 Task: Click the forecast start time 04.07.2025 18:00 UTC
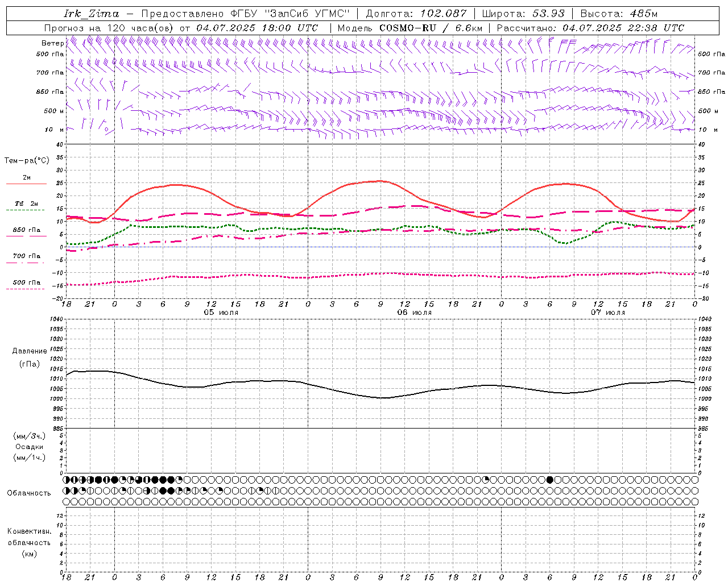(x=257, y=28)
